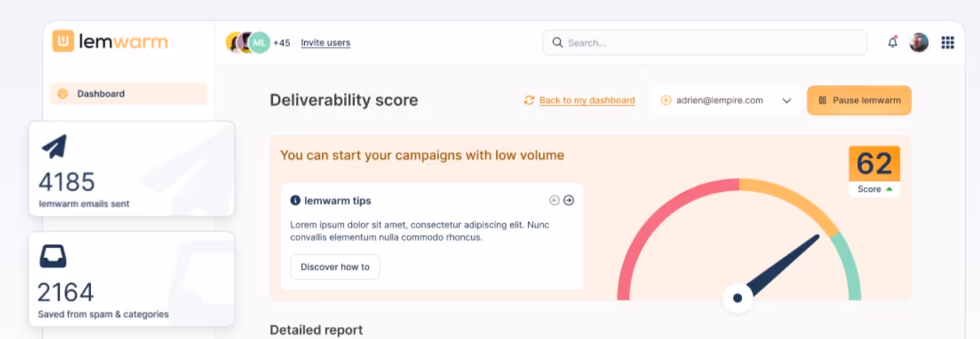Click the 62 score badge
Screen dimensions: 980x339
pyautogui.click(x=874, y=164)
